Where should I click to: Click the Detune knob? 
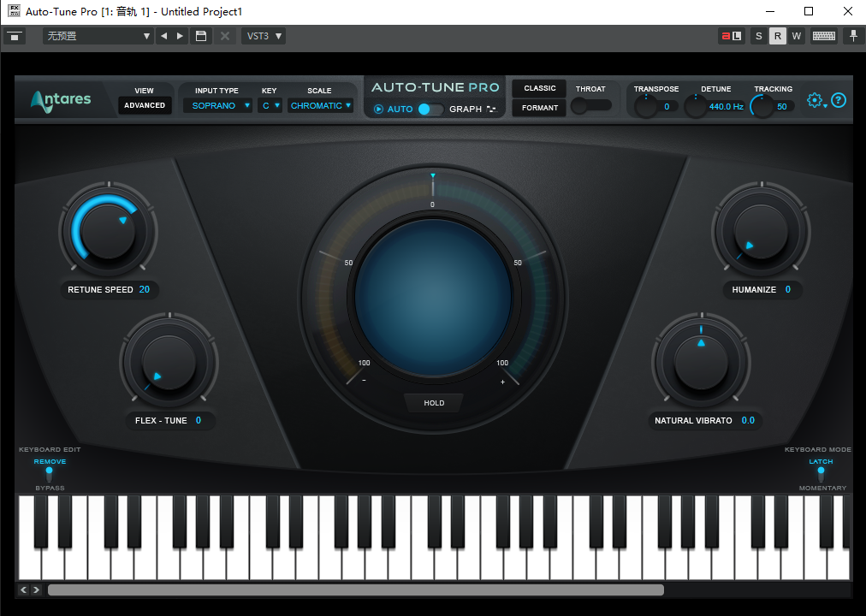coord(696,106)
